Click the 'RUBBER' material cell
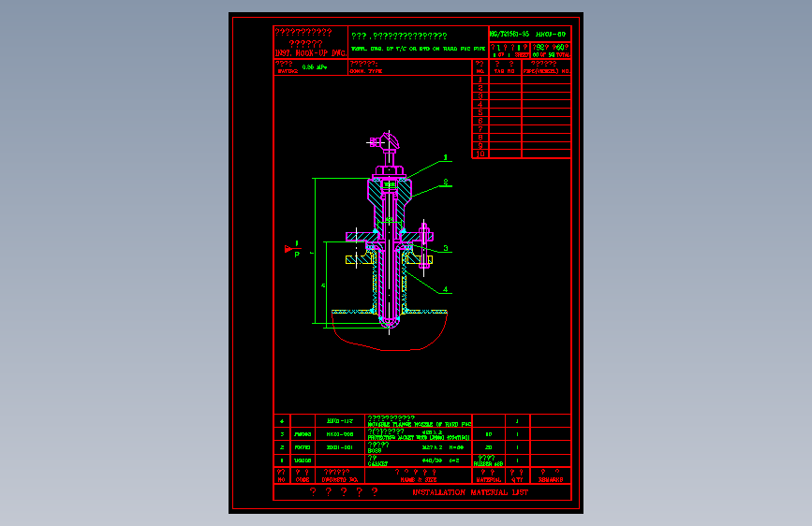 [x=488, y=464]
